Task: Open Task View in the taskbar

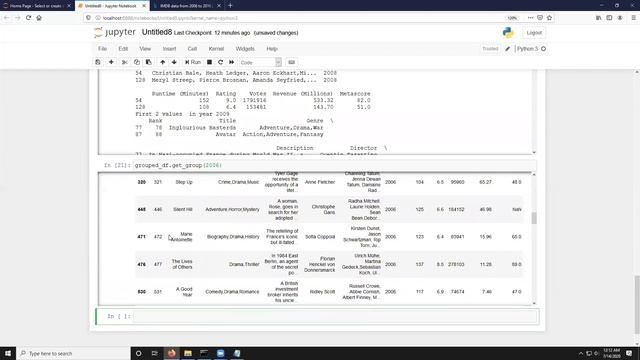Action: pyautogui.click(x=155, y=353)
